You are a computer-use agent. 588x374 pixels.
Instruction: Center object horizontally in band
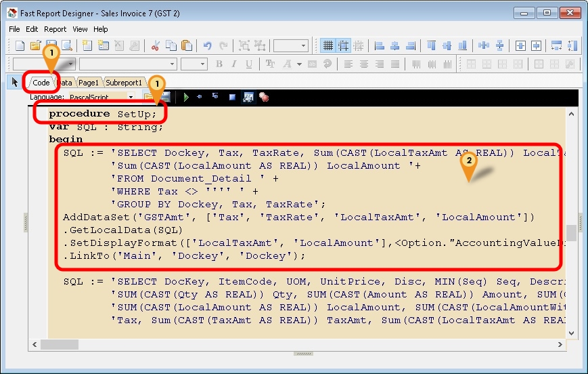click(520, 46)
